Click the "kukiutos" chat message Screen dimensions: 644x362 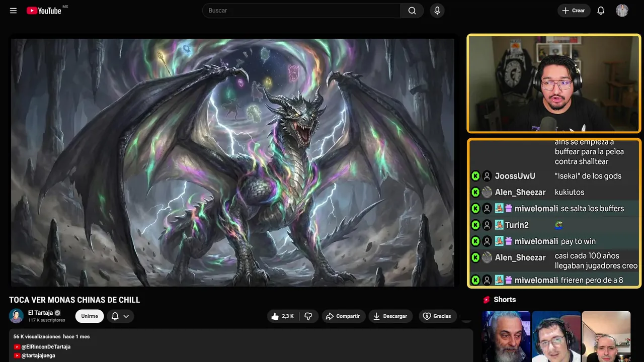click(570, 192)
